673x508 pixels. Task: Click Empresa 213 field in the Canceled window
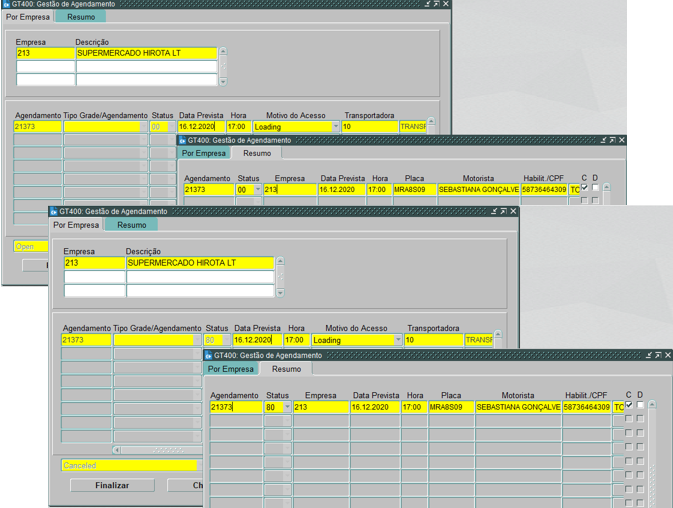(94, 263)
